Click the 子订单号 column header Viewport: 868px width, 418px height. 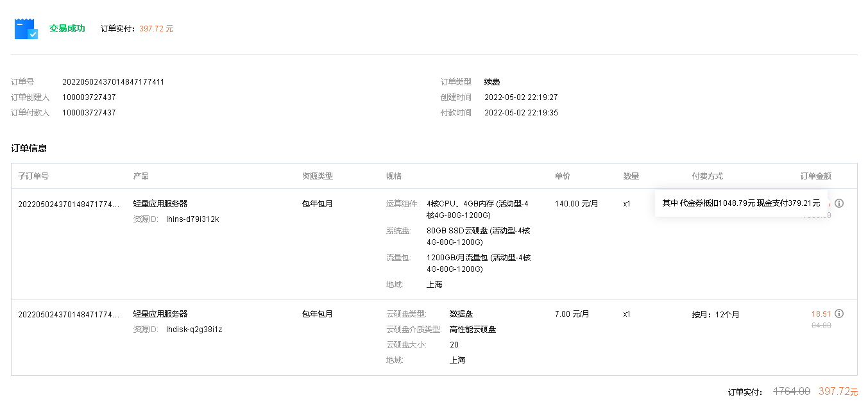[x=33, y=176]
